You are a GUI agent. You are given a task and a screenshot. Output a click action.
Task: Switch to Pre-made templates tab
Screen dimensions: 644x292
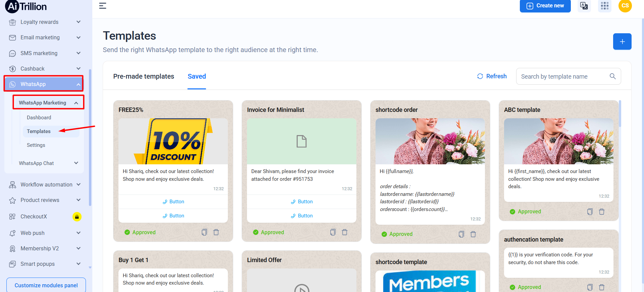(x=144, y=76)
